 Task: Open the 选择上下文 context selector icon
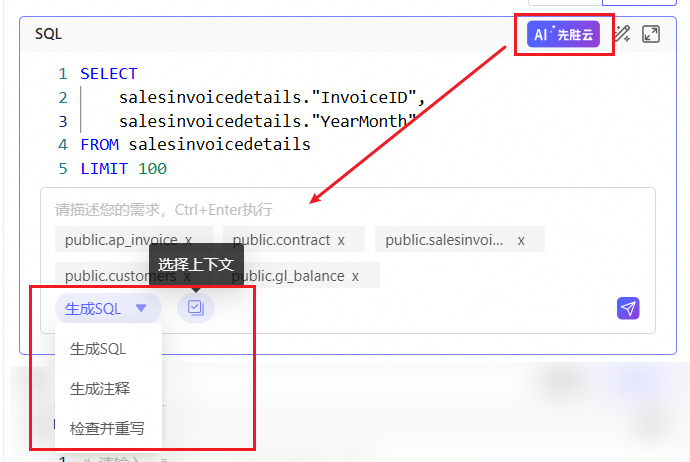(196, 308)
